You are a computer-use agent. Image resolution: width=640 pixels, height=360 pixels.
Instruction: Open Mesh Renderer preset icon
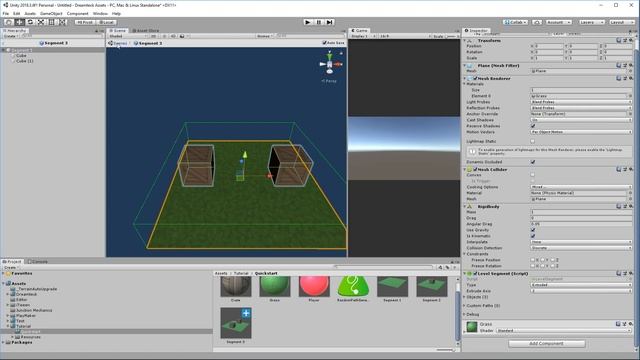click(x=625, y=78)
